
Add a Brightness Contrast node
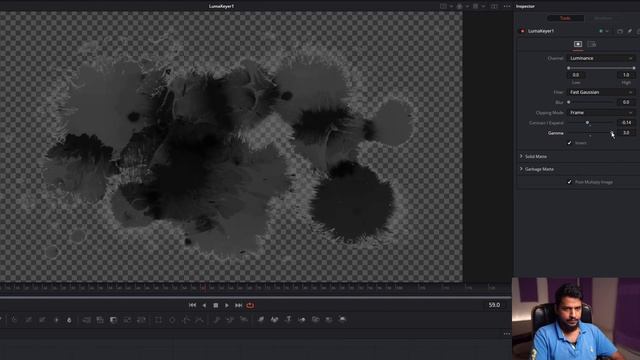click(56, 320)
